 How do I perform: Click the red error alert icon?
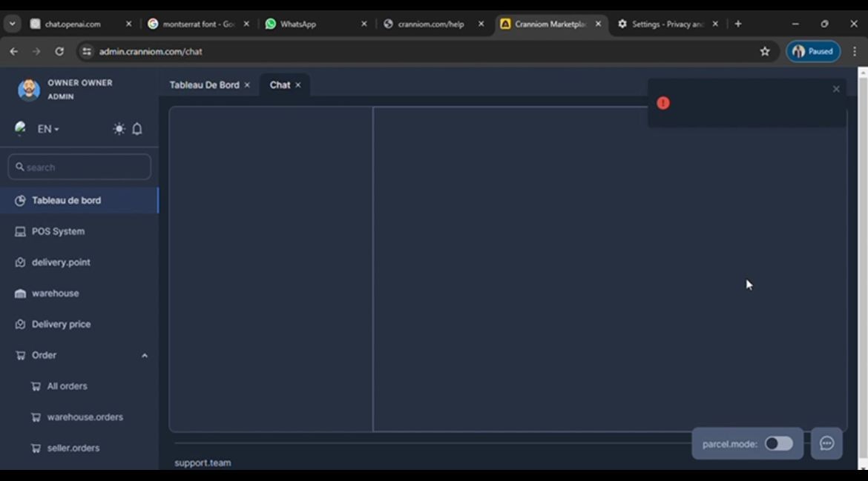click(x=663, y=103)
